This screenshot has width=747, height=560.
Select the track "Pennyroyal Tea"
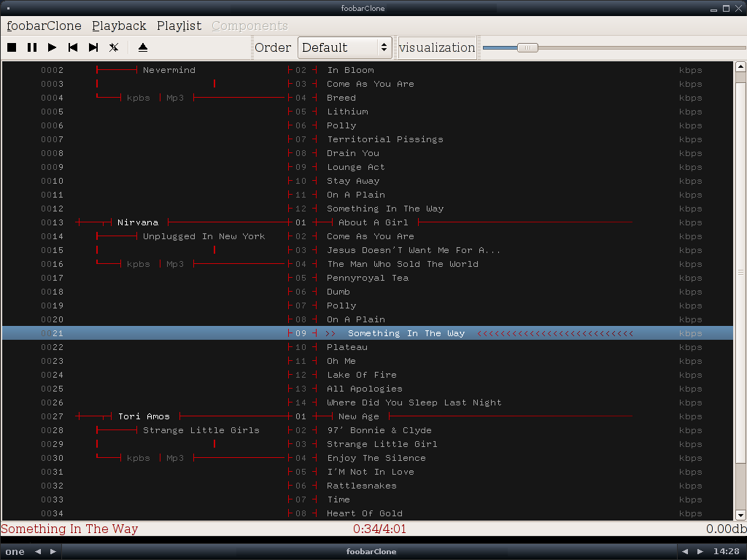(x=368, y=278)
